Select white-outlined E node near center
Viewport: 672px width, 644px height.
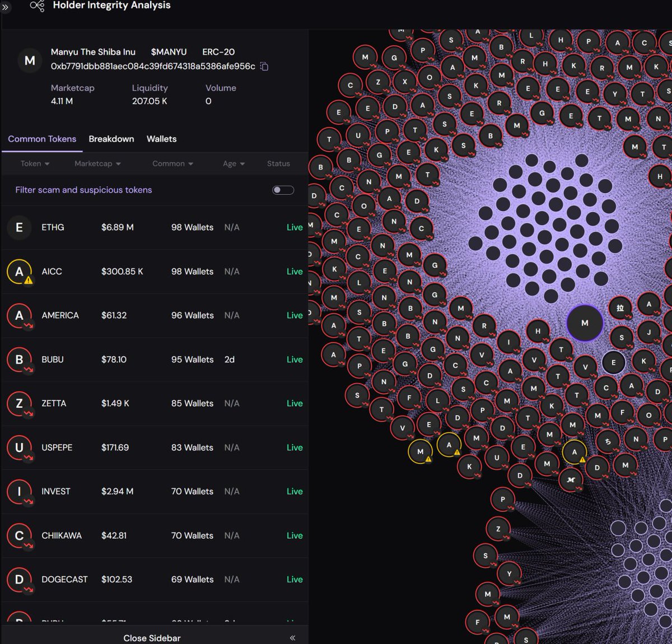click(x=613, y=362)
